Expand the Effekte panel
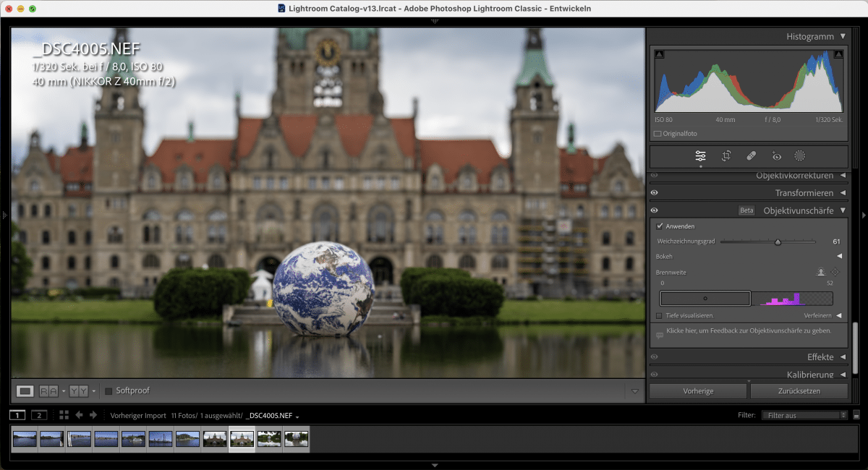This screenshot has height=470, width=868. [x=842, y=357]
